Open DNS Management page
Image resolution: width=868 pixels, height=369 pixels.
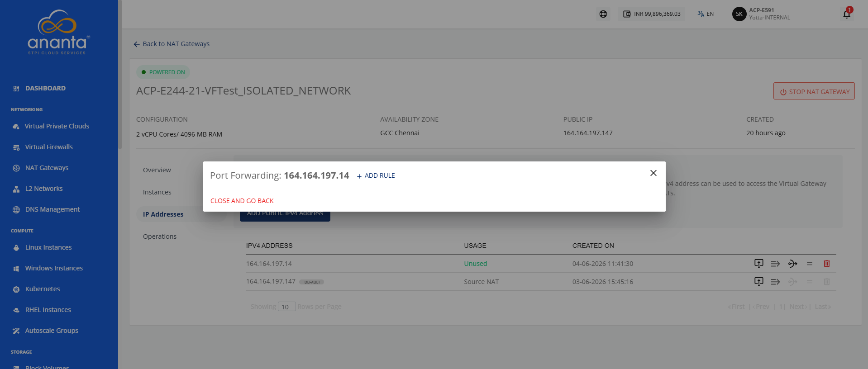click(x=52, y=209)
